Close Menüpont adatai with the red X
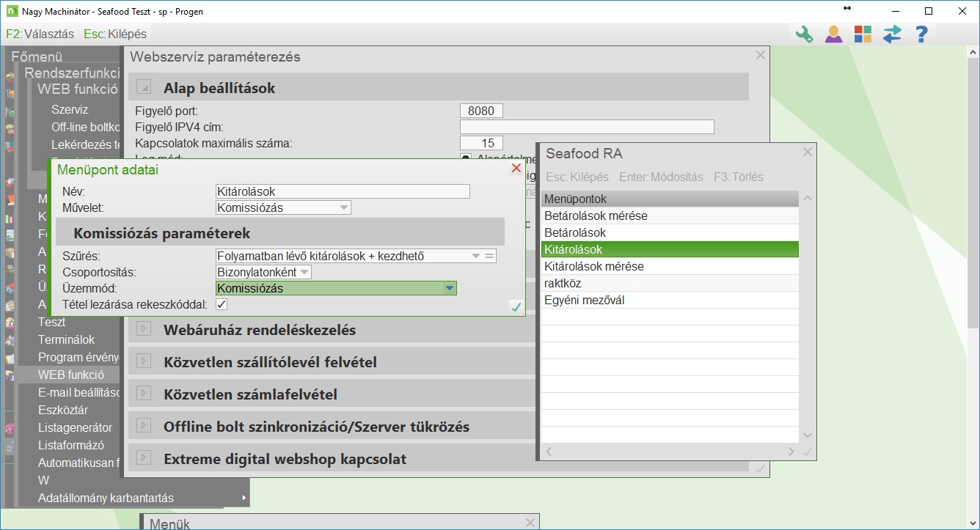Viewport: 980px width, 530px height. point(516,169)
